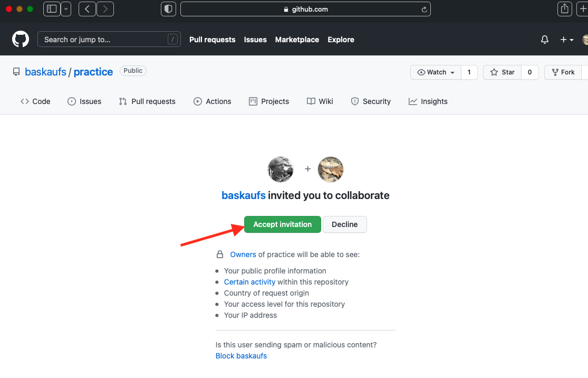Switch to the Projects tab
Screen dimensions: 588x378
click(x=269, y=101)
